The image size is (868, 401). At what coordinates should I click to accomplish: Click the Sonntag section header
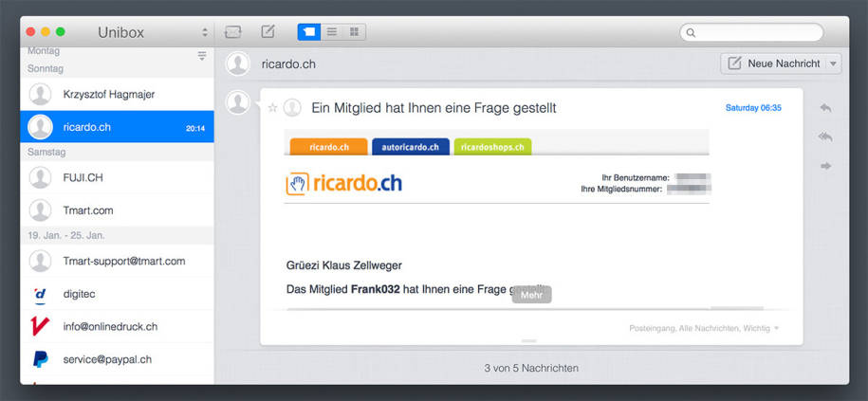tap(46, 69)
